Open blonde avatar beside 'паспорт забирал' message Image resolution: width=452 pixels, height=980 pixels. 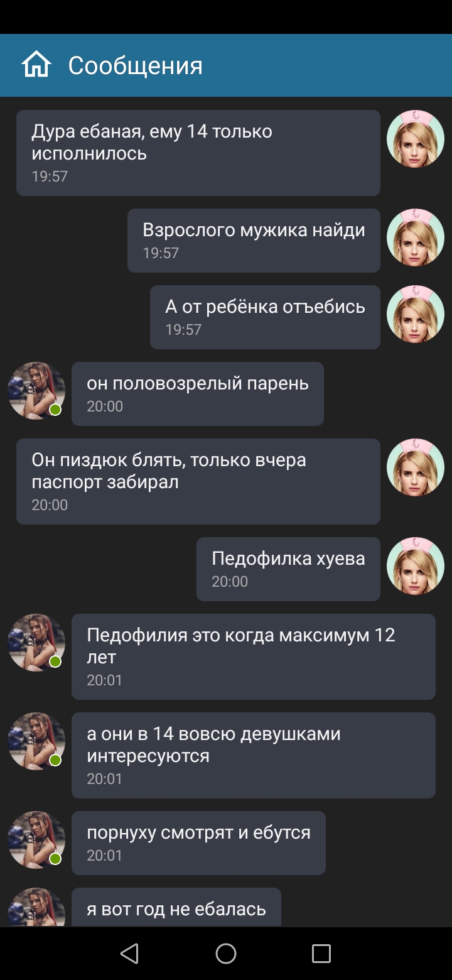point(416,467)
